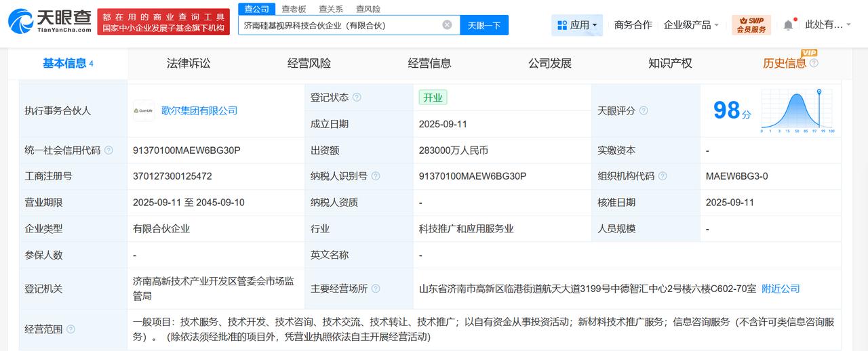Expand the 企业级产品 dropdown

[x=692, y=25]
